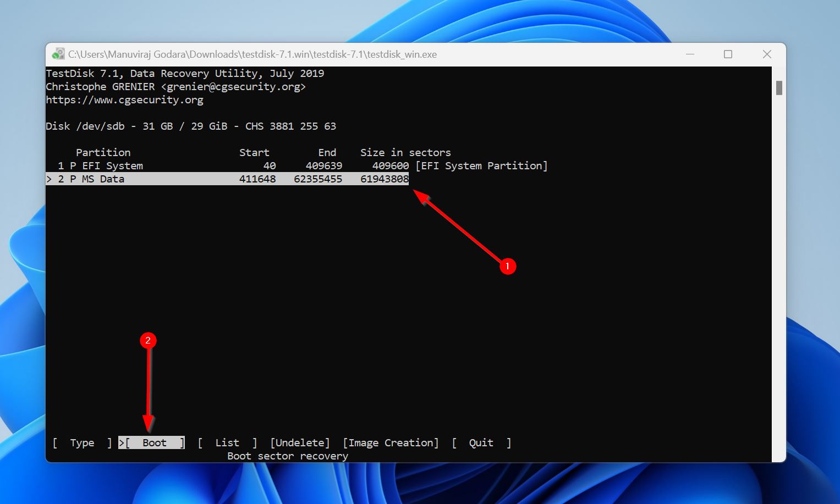Viewport: 840px width, 504px height.
Task: Select the Type menu option
Action: click(82, 443)
